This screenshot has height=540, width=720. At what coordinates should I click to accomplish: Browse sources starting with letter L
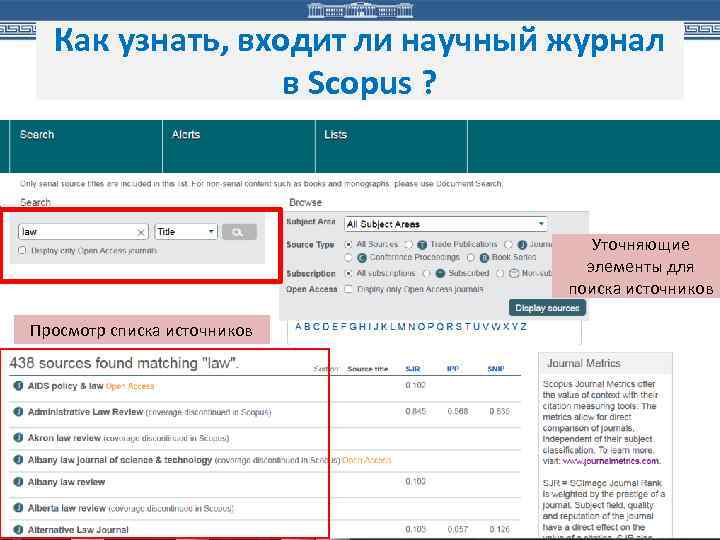(394, 326)
